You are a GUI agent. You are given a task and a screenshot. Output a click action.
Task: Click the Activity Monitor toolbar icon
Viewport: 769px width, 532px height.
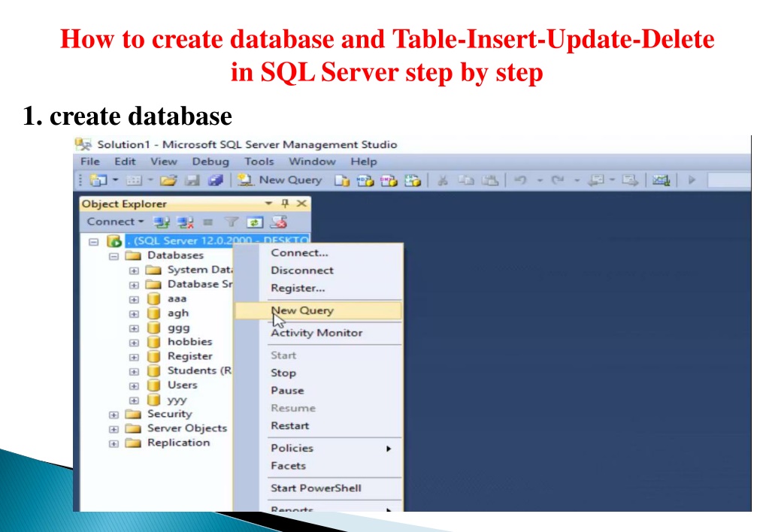[x=661, y=180]
